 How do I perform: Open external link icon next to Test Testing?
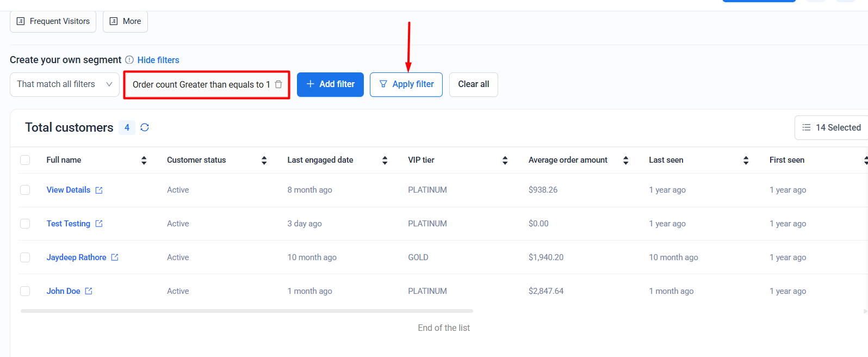(99, 224)
